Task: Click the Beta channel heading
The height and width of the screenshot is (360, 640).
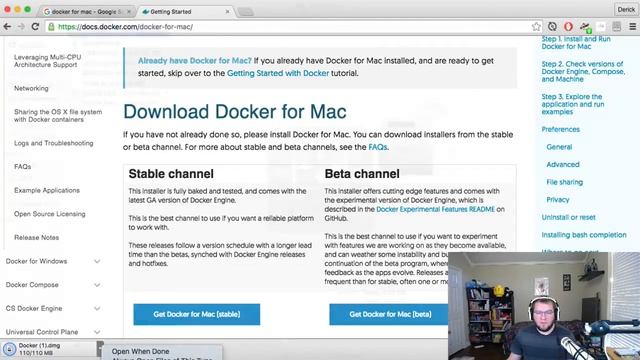Action: pyautogui.click(x=362, y=174)
